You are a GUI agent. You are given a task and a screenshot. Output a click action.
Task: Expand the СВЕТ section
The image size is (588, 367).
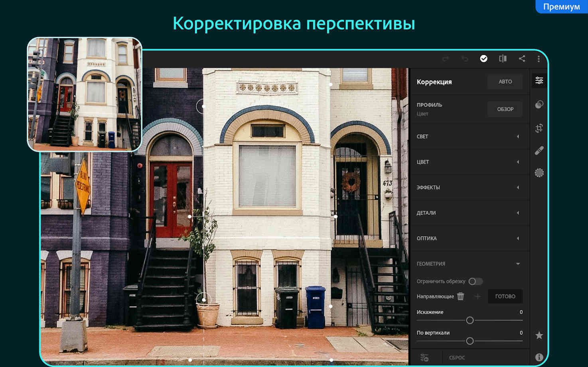[x=469, y=136]
